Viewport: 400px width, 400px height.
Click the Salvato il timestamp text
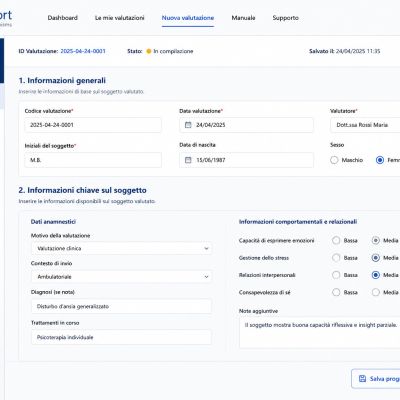coord(345,51)
